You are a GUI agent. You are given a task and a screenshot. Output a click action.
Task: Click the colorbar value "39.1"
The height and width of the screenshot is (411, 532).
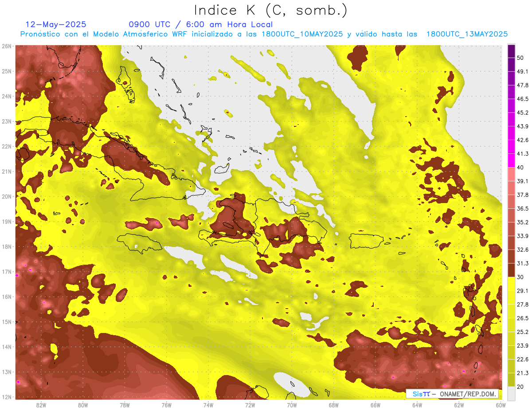(522, 181)
